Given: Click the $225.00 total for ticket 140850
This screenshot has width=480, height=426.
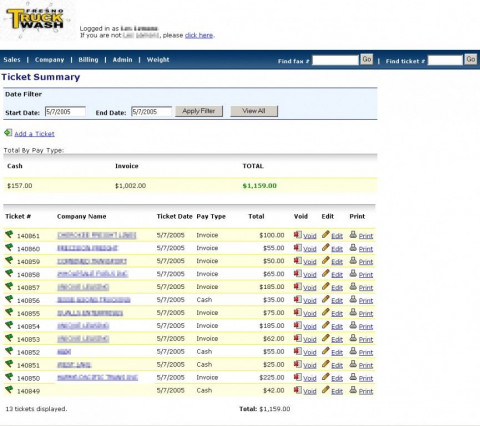Looking at the screenshot, I should tap(272, 378).
